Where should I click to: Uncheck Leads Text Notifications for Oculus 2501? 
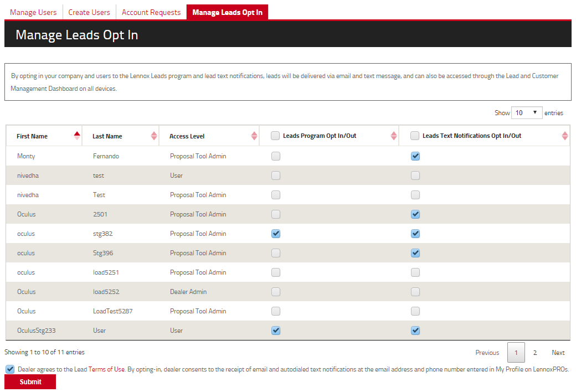[415, 214]
